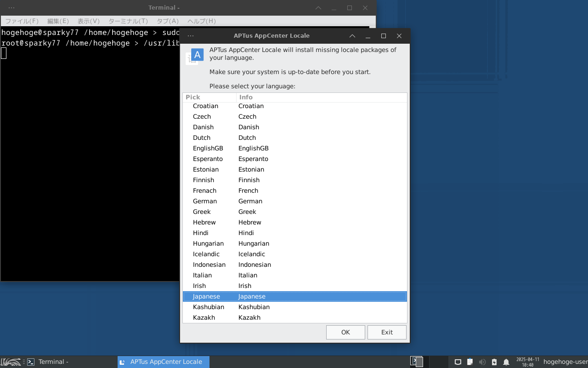Viewport: 588px width, 368px height.
Task: Select the Greek language row
Action: point(295,212)
